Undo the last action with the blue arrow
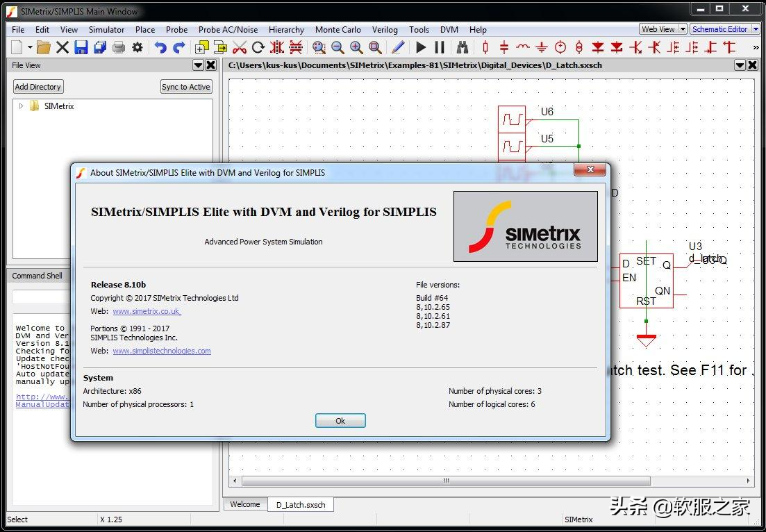The width and height of the screenshot is (766, 532). [160, 47]
